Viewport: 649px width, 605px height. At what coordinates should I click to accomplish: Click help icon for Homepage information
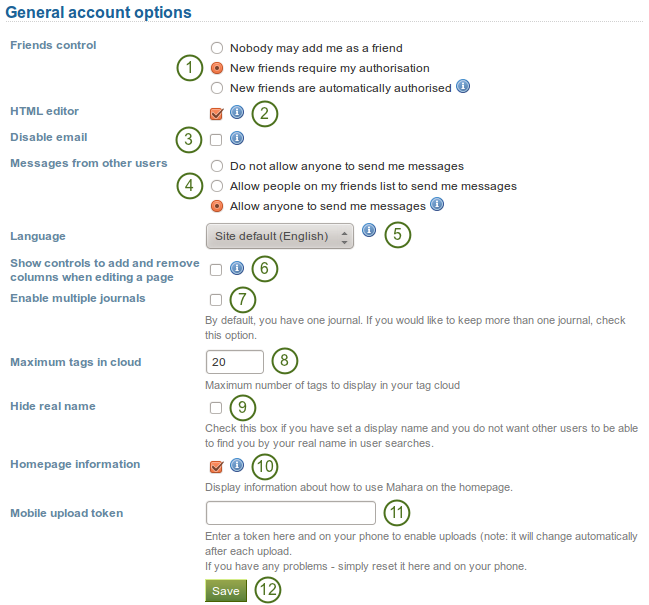pyautogui.click(x=236, y=465)
